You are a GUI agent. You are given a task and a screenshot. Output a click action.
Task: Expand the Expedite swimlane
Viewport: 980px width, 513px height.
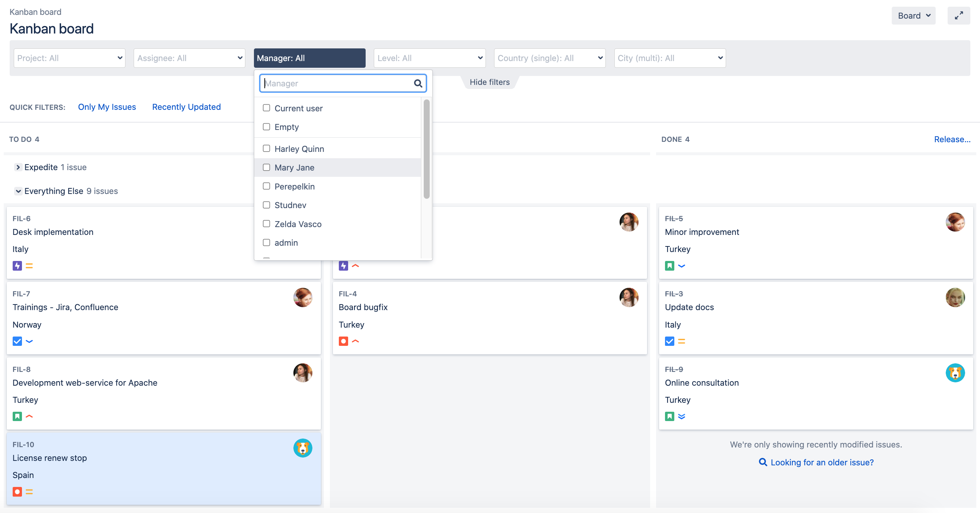pyautogui.click(x=18, y=167)
